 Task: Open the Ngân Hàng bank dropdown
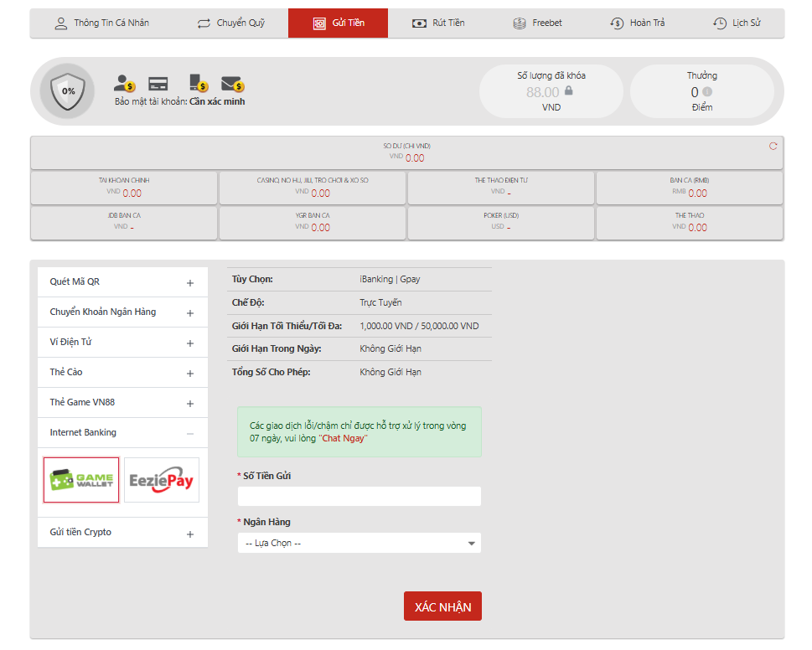pyautogui.click(x=359, y=543)
